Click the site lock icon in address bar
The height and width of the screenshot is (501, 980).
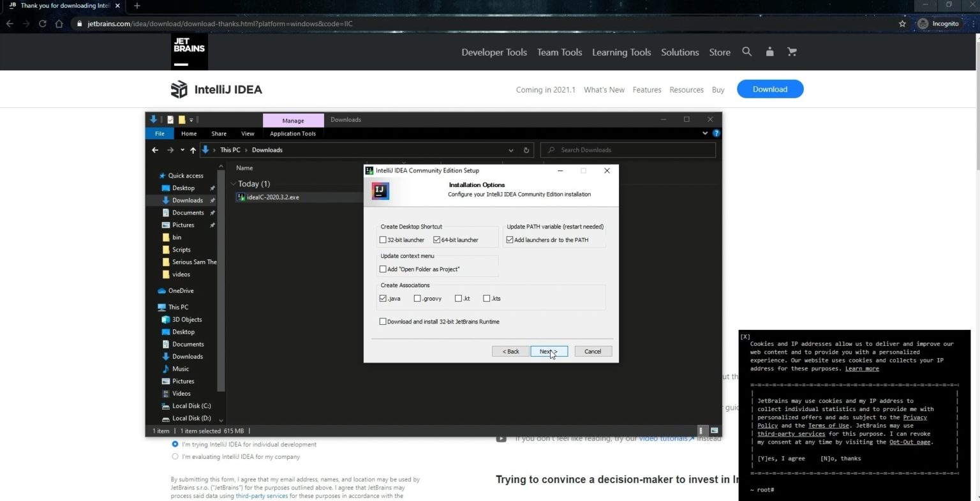pyautogui.click(x=79, y=24)
